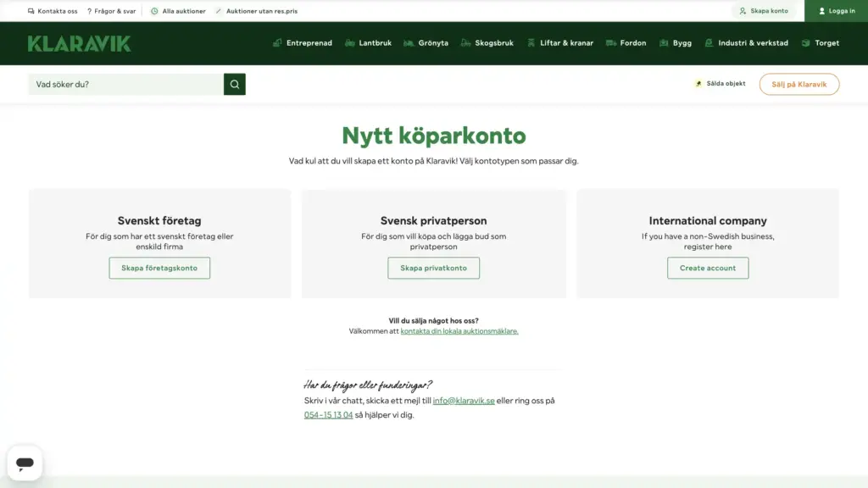Click the Sälj på Klaravik button

tap(798, 85)
